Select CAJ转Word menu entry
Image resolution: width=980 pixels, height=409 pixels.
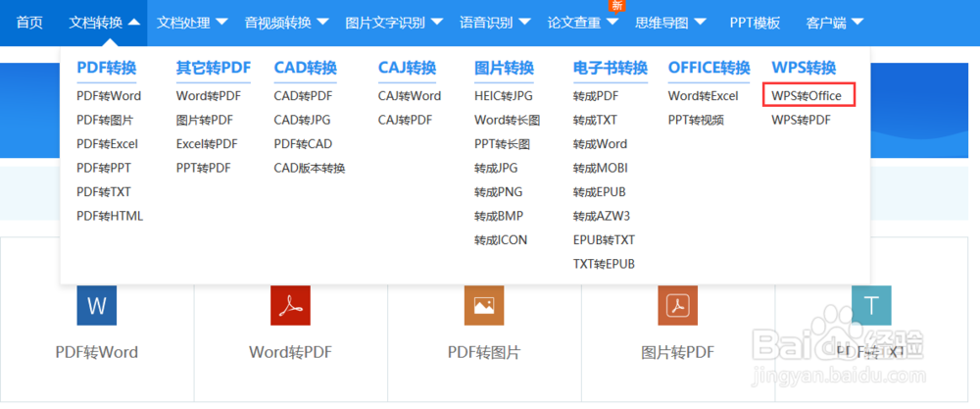point(410,96)
